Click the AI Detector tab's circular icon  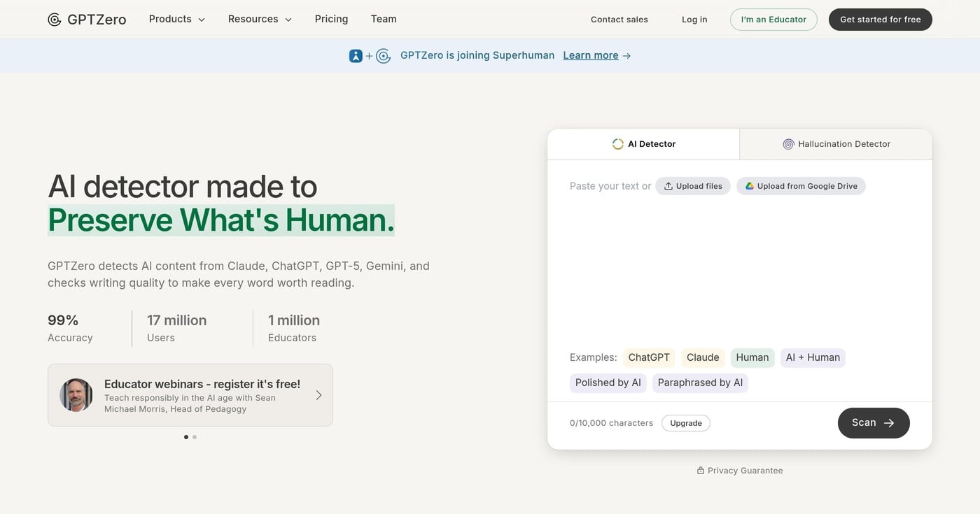point(618,144)
